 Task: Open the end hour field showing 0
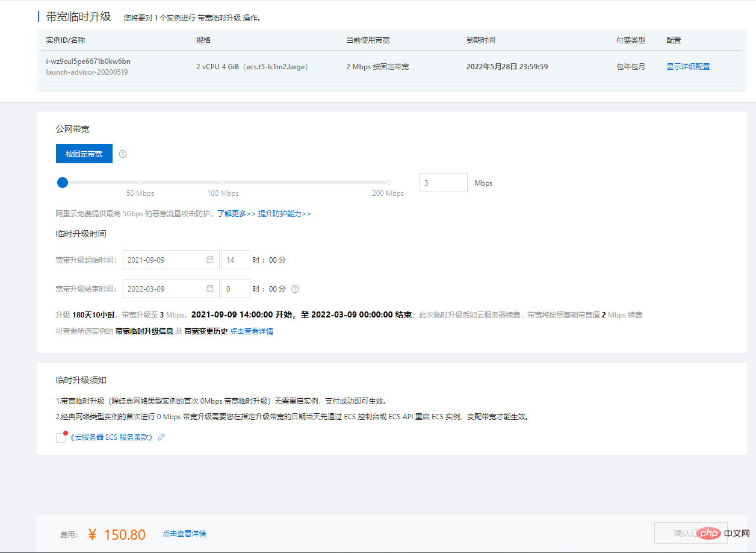(236, 289)
